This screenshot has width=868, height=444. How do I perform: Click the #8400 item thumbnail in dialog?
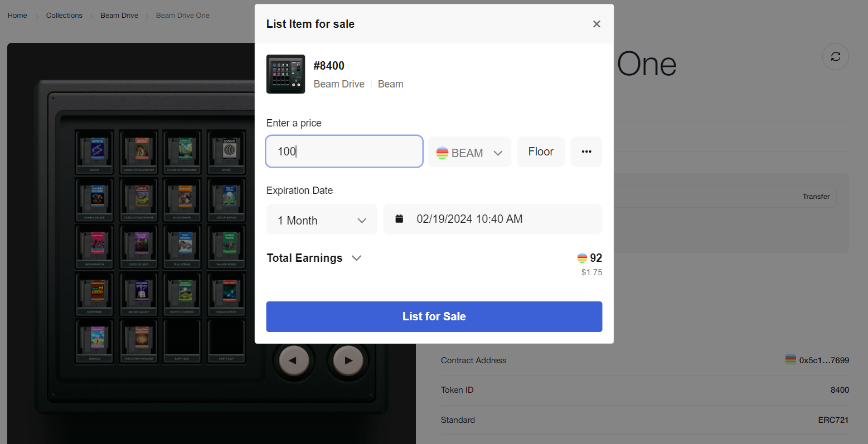[x=285, y=74]
